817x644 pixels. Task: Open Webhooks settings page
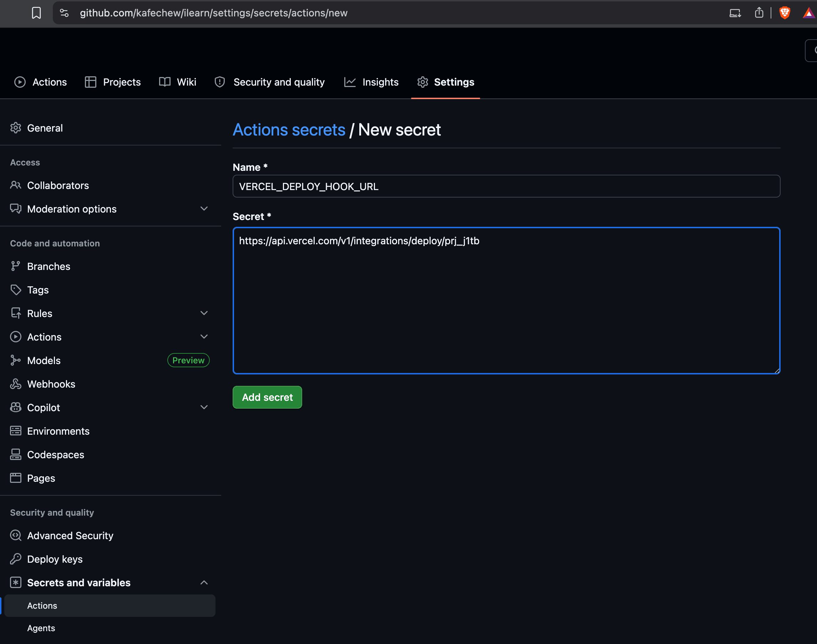pyautogui.click(x=51, y=384)
